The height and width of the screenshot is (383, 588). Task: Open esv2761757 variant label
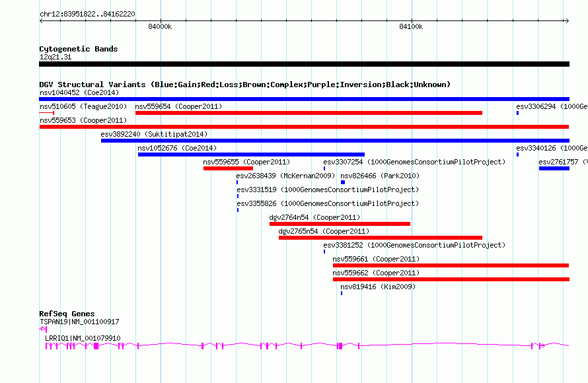(563, 162)
